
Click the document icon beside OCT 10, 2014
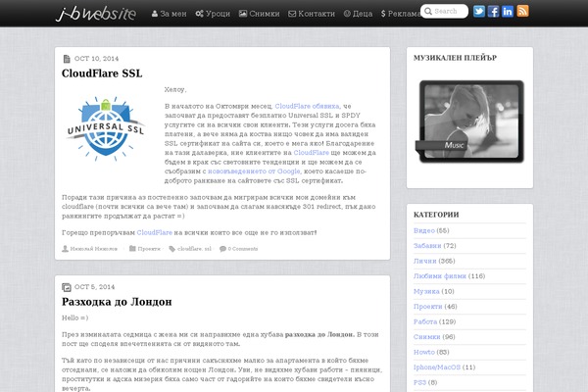pyautogui.click(x=67, y=59)
